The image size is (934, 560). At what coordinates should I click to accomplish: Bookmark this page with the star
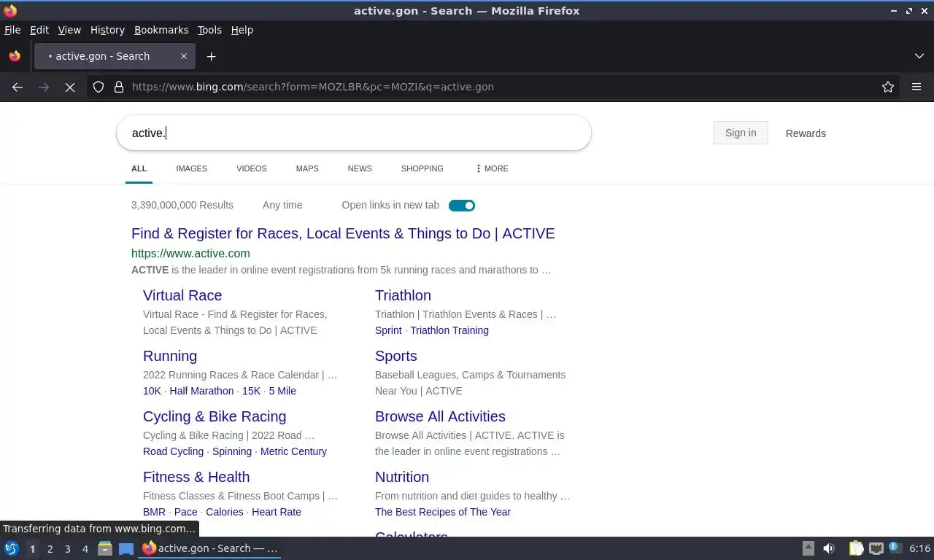[888, 87]
